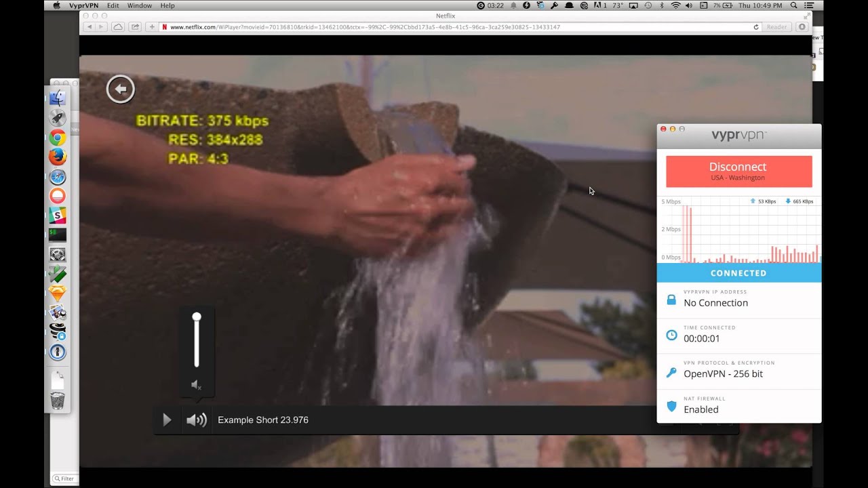Screen dimensions: 868x488
Task: Open Finder from the Dock
Action: 58,98
